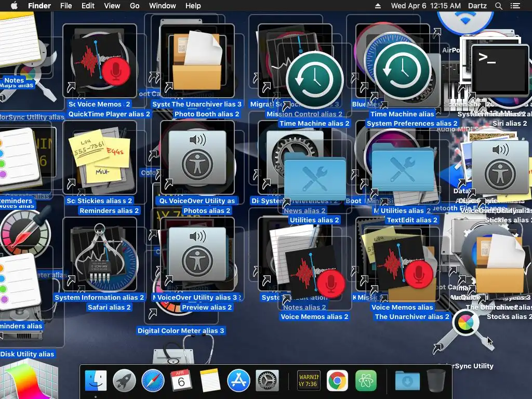
Task: Select the 'System Preferences alias 2' label
Action: [412, 124]
